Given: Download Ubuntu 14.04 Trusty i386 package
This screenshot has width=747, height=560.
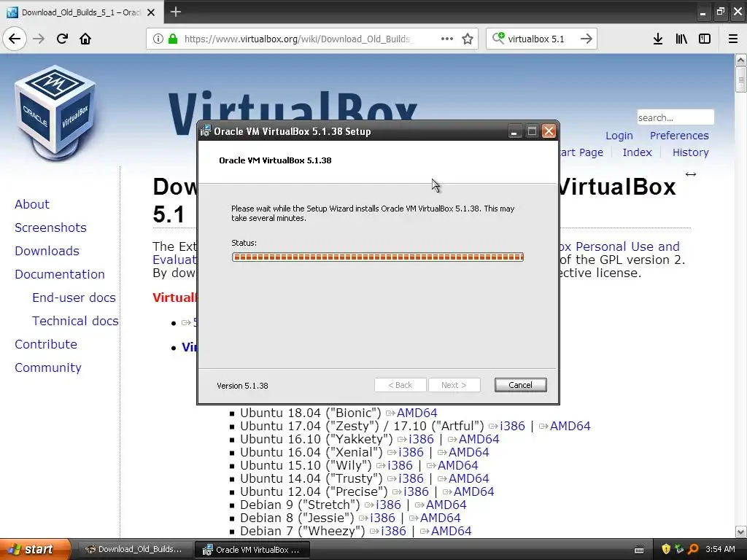Looking at the screenshot, I should (411, 478).
